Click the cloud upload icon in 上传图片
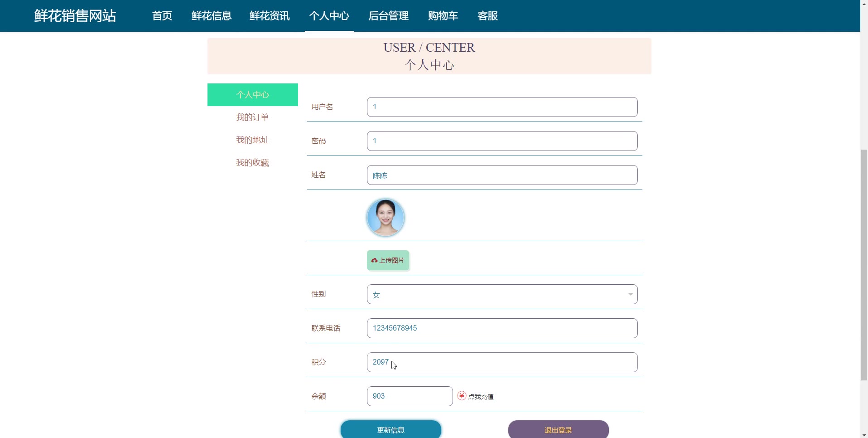This screenshot has width=868, height=438. pos(374,260)
